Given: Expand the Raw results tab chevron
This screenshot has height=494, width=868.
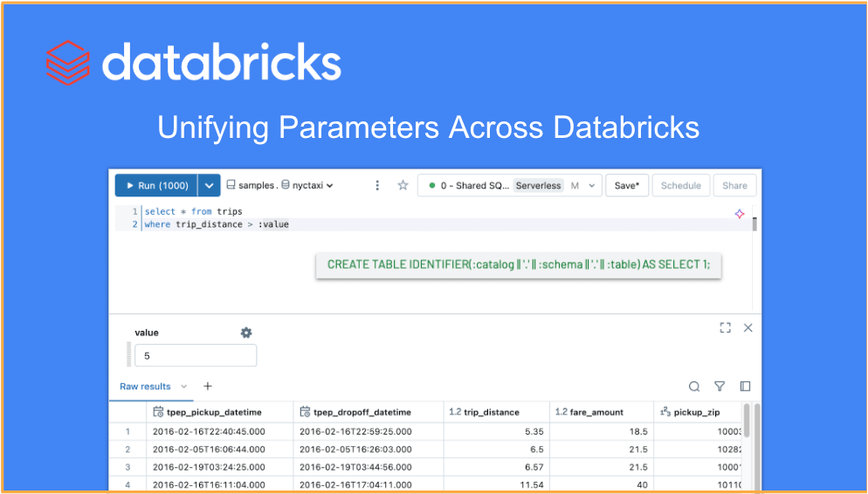Looking at the screenshot, I should (183, 386).
